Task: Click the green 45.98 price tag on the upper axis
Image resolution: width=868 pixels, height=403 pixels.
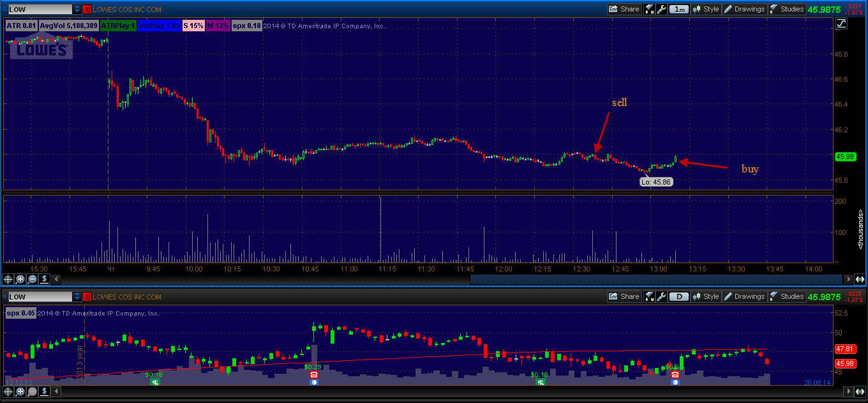Action: (844, 156)
